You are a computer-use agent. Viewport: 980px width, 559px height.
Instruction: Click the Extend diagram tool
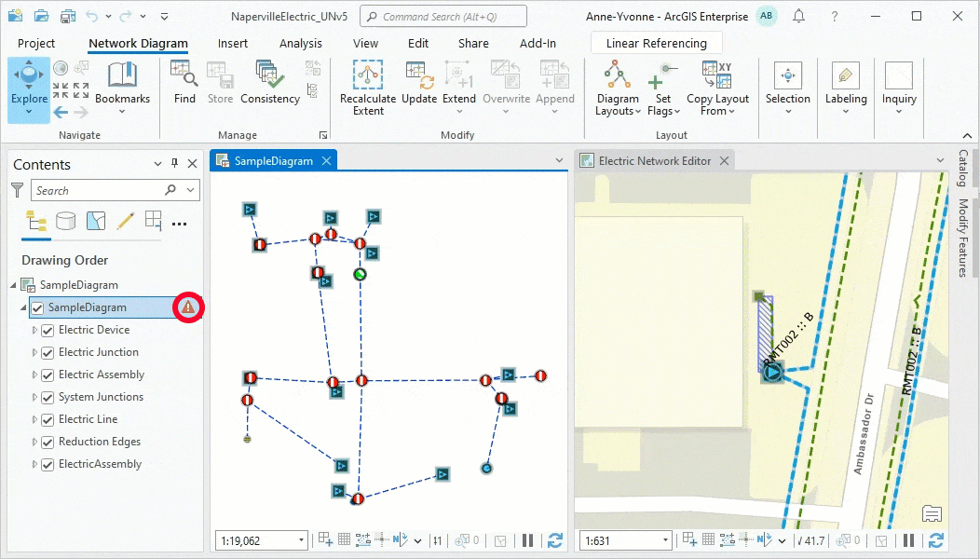click(458, 88)
